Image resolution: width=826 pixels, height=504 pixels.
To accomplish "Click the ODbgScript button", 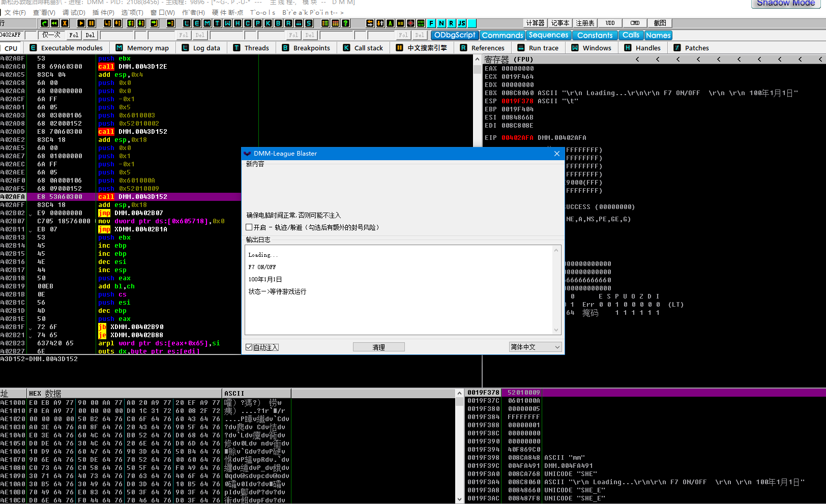I will (454, 35).
